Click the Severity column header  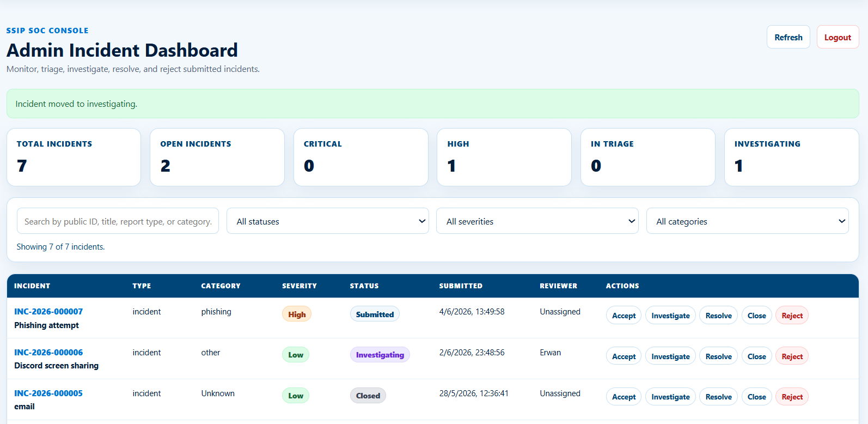[299, 286]
